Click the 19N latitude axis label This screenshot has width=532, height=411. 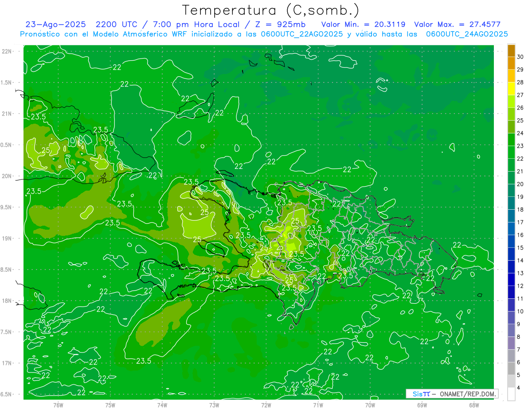point(7,238)
